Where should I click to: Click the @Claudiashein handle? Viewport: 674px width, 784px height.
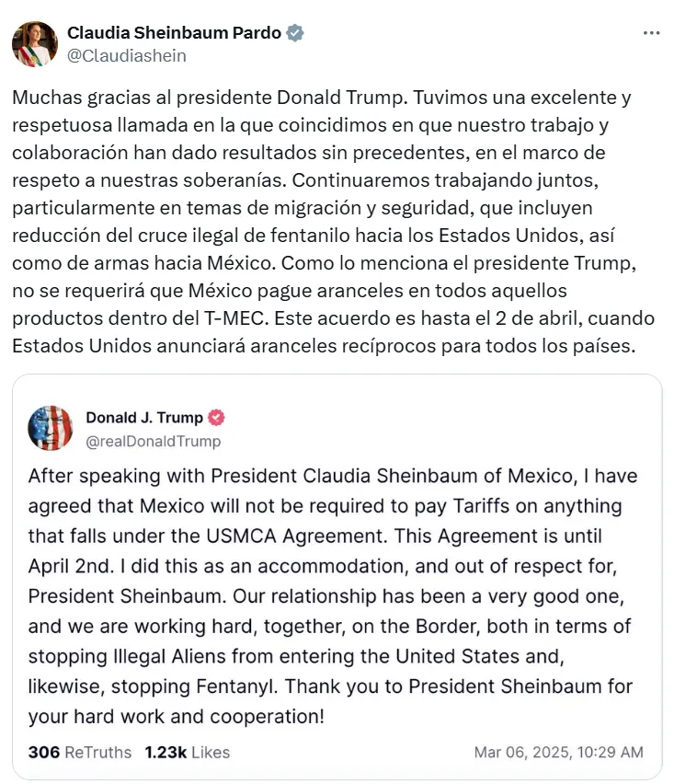point(126,55)
